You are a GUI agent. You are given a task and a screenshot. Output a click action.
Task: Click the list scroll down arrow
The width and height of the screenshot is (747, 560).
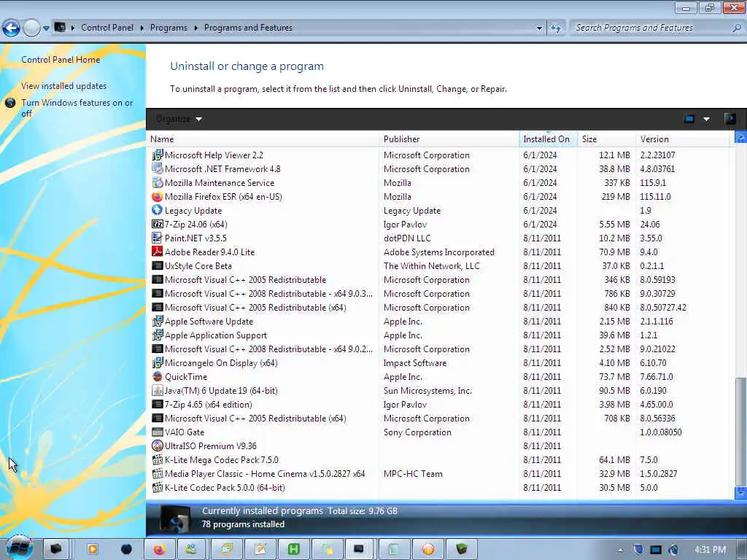point(741,493)
